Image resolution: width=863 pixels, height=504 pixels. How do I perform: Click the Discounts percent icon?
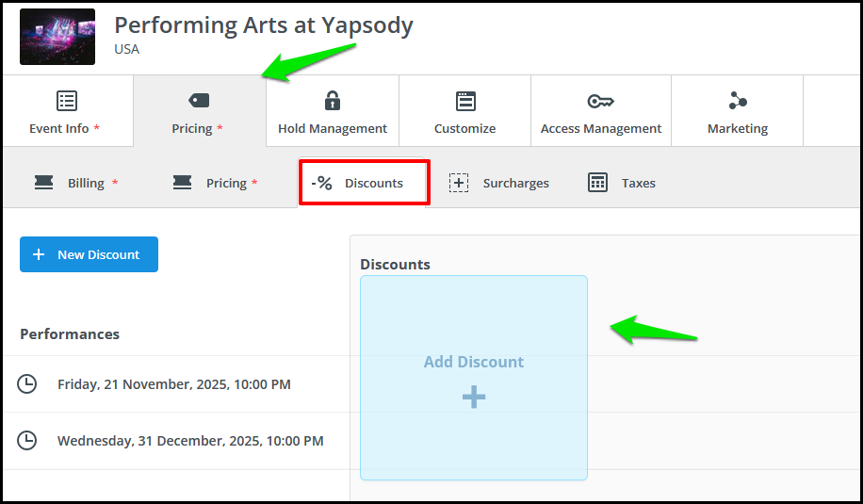pos(321,183)
